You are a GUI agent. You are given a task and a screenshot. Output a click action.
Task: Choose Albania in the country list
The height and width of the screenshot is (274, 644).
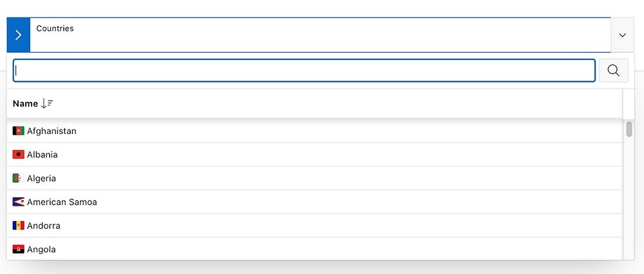point(314,155)
